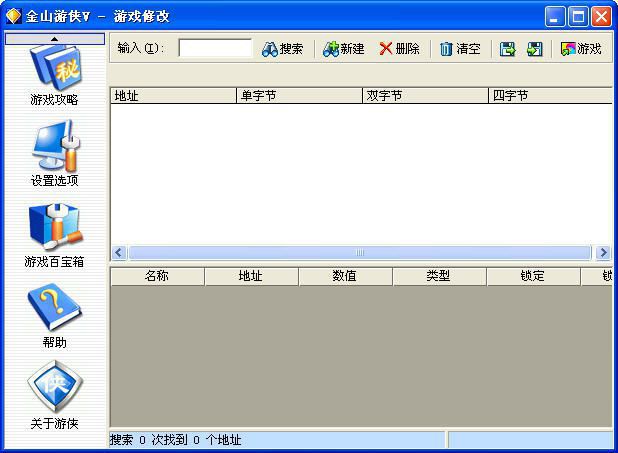Click the 锁定 column header

(533, 276)
